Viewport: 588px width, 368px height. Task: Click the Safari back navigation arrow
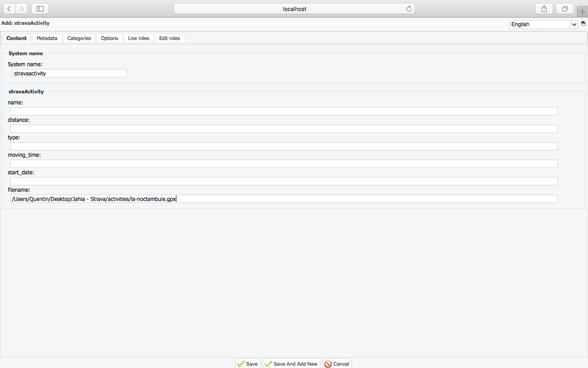pyautogui.click(x=10, y=9)
